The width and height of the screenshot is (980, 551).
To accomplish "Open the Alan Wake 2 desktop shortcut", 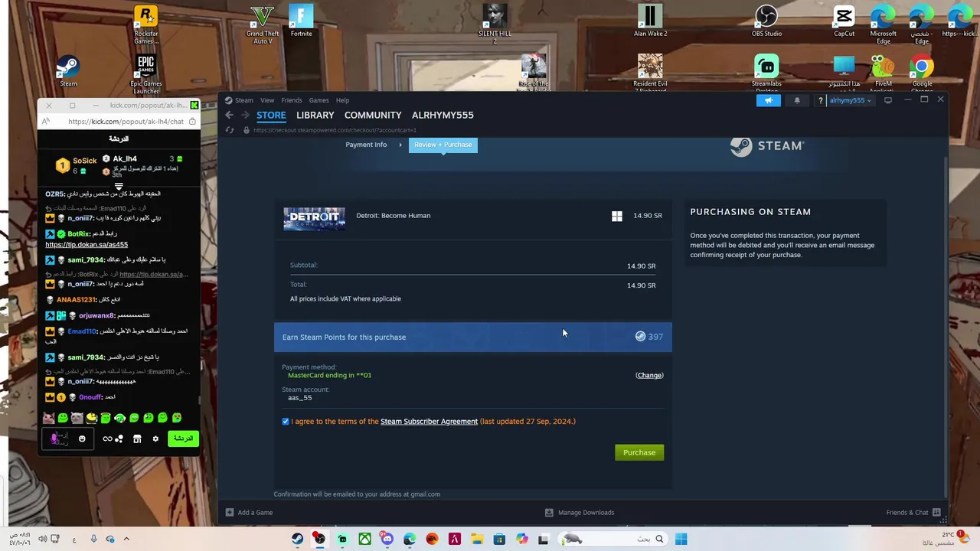I will (x=650, y=21).
